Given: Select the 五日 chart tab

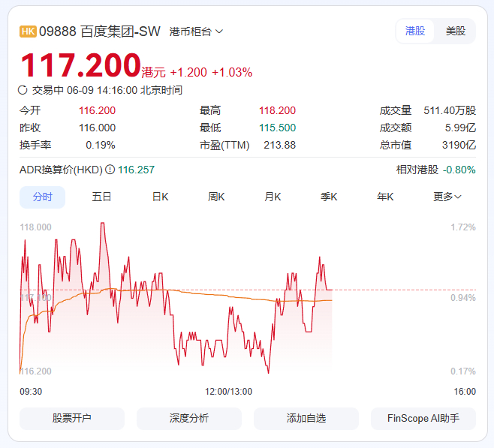Looking at the screenshot, I should [101, 197].
